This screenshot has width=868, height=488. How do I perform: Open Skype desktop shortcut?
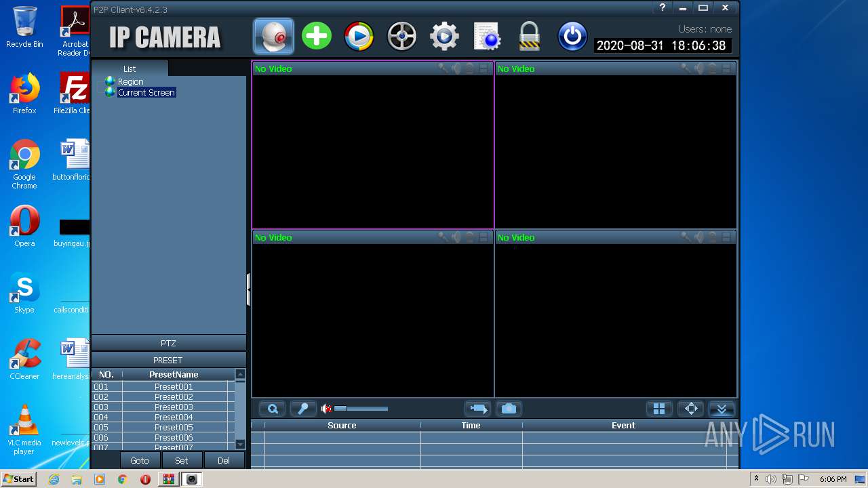pyautogui.click(x=24, y=293)
